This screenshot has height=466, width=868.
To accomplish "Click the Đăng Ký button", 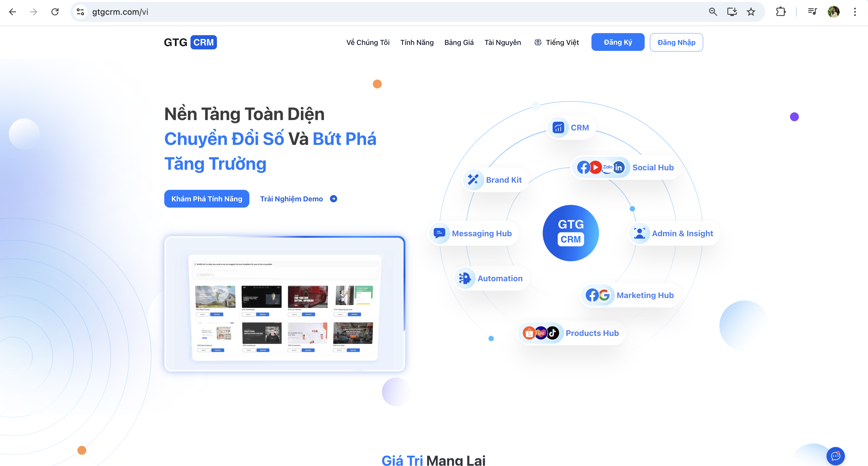I will (617, 43).
